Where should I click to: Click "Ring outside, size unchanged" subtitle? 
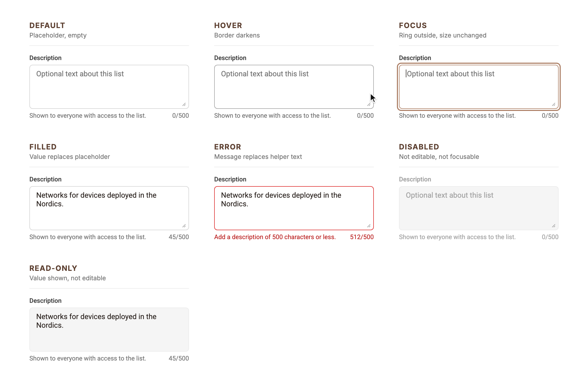443,35
